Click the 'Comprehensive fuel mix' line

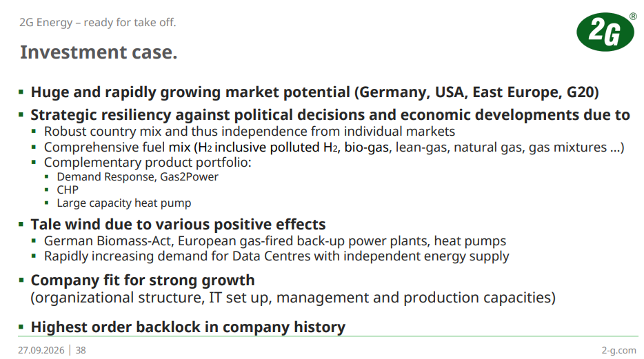point(334,147)
